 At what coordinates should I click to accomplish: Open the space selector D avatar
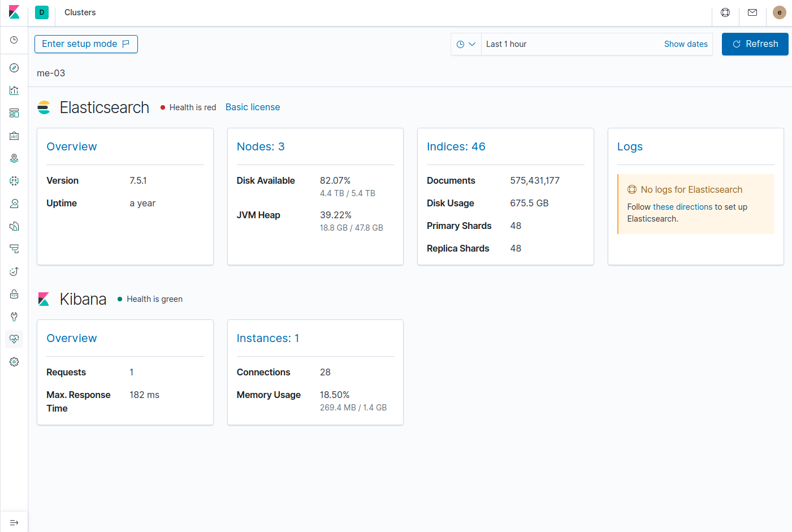click(42, 12)
